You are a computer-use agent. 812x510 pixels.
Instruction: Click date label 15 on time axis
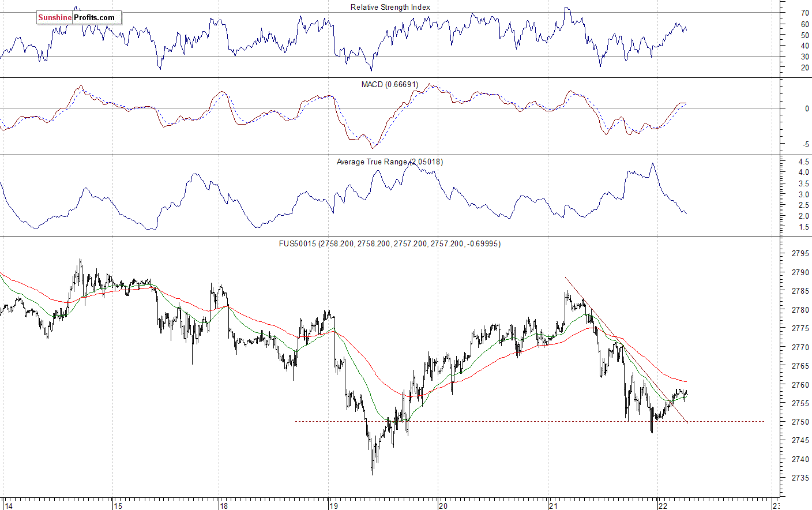point(118,506)
